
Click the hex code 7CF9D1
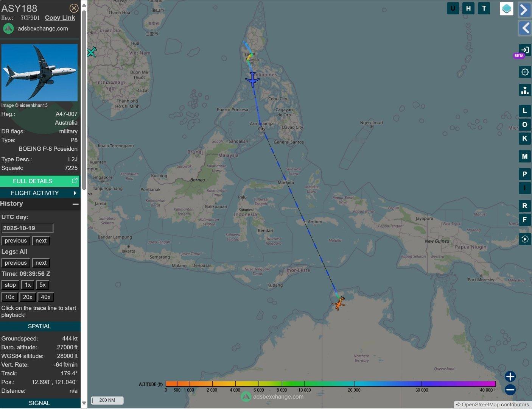(30, 18)
